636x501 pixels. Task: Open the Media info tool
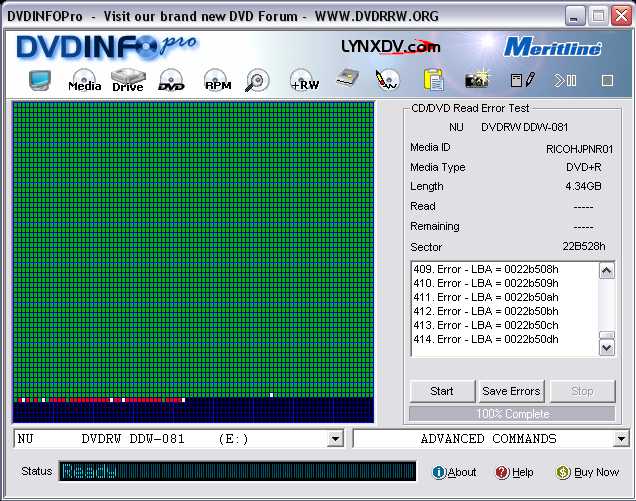[x=84, y=80]
